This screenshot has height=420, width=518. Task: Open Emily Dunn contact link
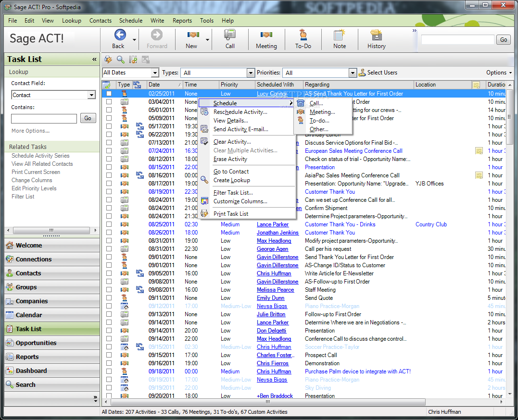[271, 298]
